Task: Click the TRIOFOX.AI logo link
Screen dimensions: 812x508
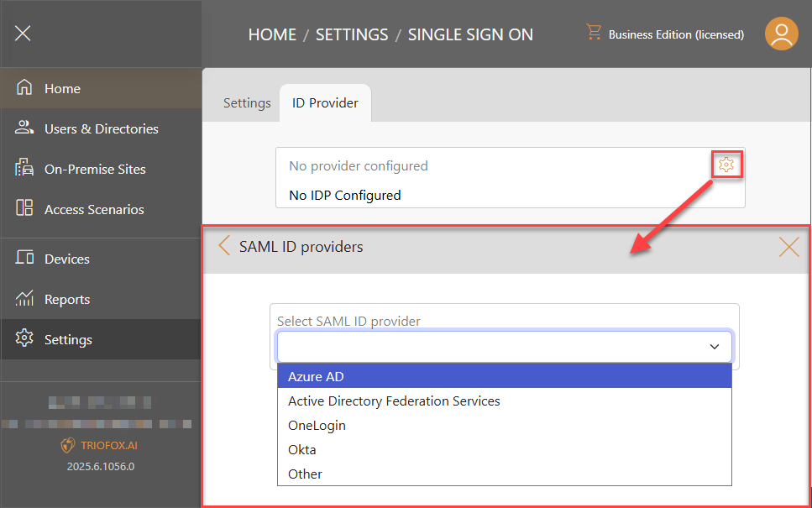Action: point(109,445)
